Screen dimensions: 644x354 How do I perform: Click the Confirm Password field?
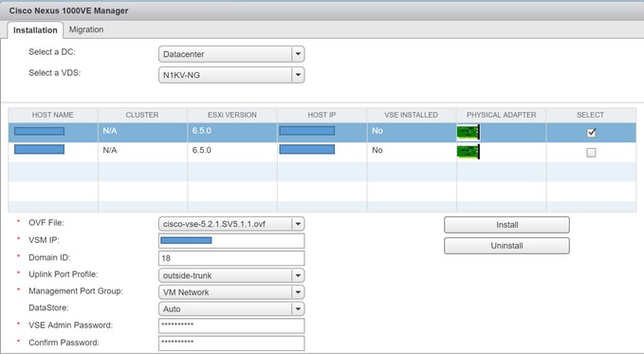pyautogui.click(x=231, y=343)
